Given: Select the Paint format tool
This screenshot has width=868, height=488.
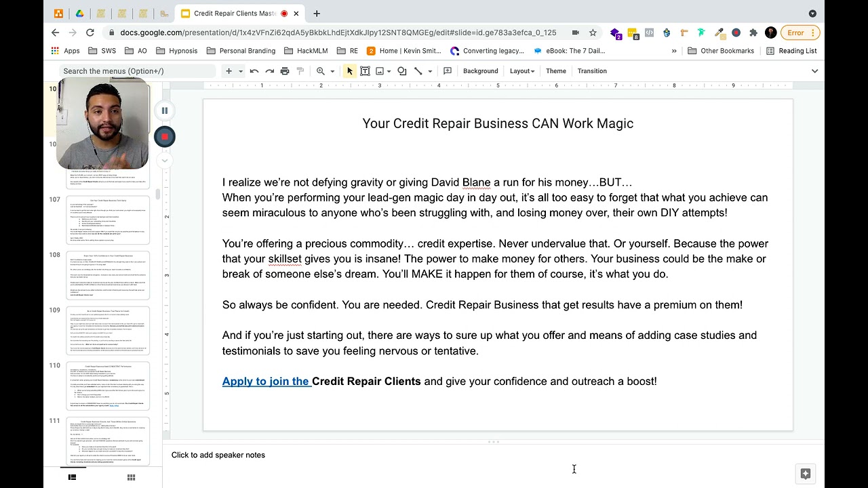Looking at the screenshot, I should click(300, 71).
